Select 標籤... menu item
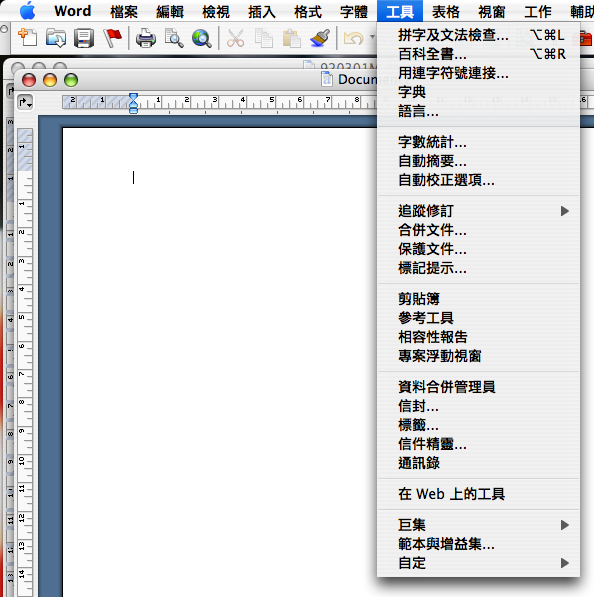The height and width of the screenshot is (597, 594). point(478,425)
